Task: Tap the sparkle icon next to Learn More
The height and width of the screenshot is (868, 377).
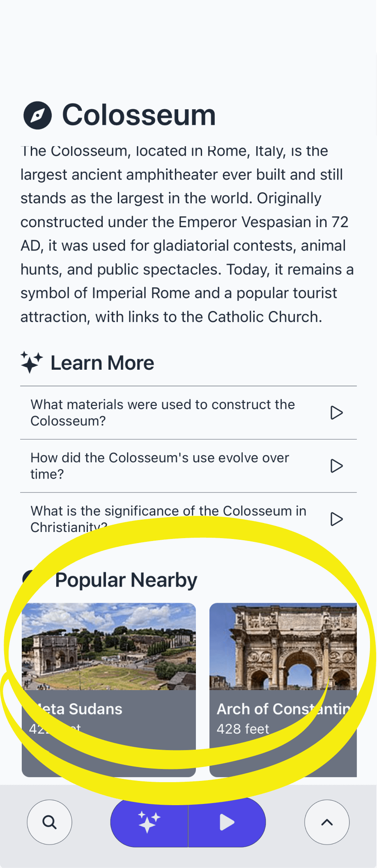Action: pos(32,362)
